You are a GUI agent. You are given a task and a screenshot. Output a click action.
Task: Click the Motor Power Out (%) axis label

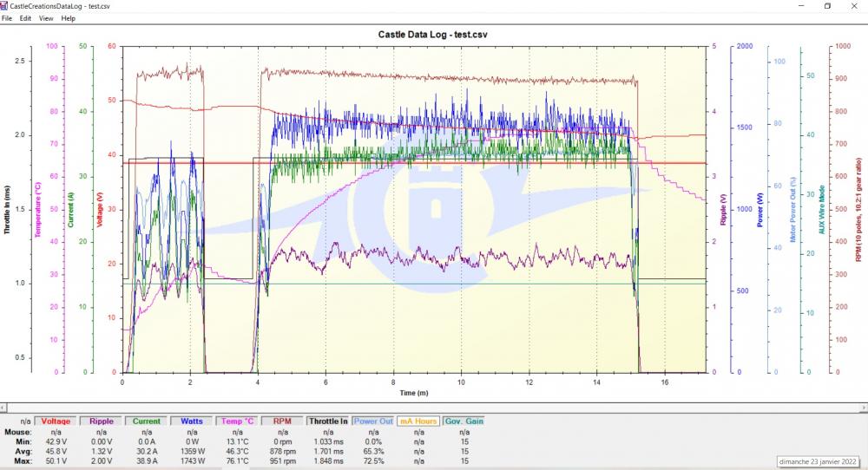click(x=792, y=210)
